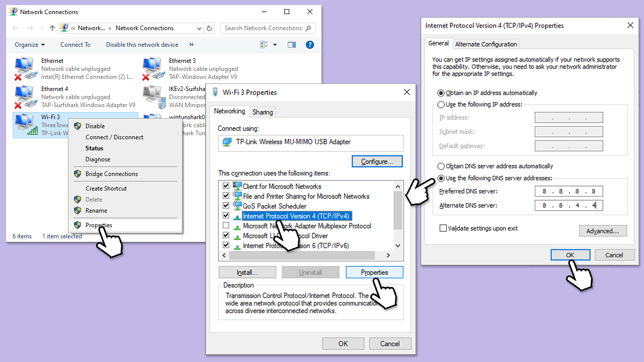This screenshot has width=644, height=362.
Task: Select the IKEv2-Surfshark connection icon
Action: point(153,97)
